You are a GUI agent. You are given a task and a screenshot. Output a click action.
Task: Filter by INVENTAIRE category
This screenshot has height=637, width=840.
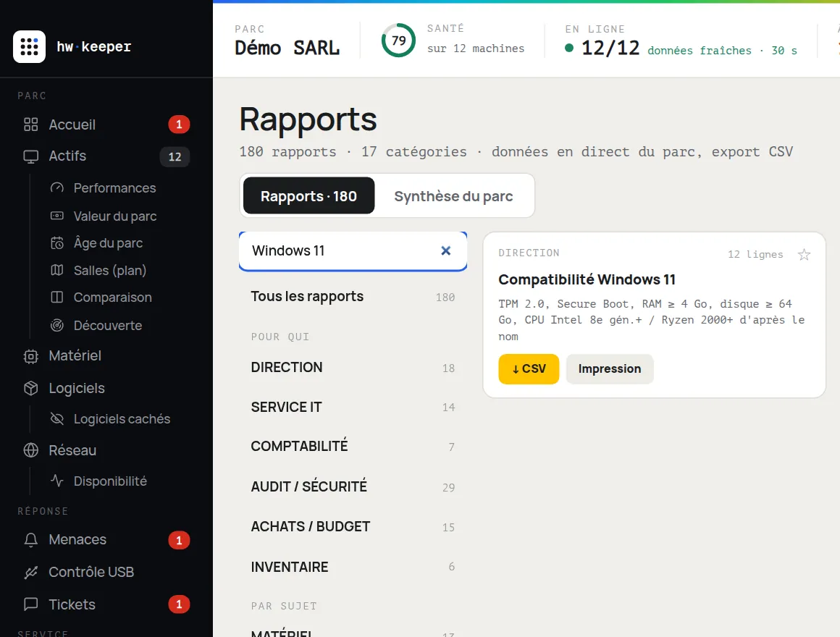(353, 567)
